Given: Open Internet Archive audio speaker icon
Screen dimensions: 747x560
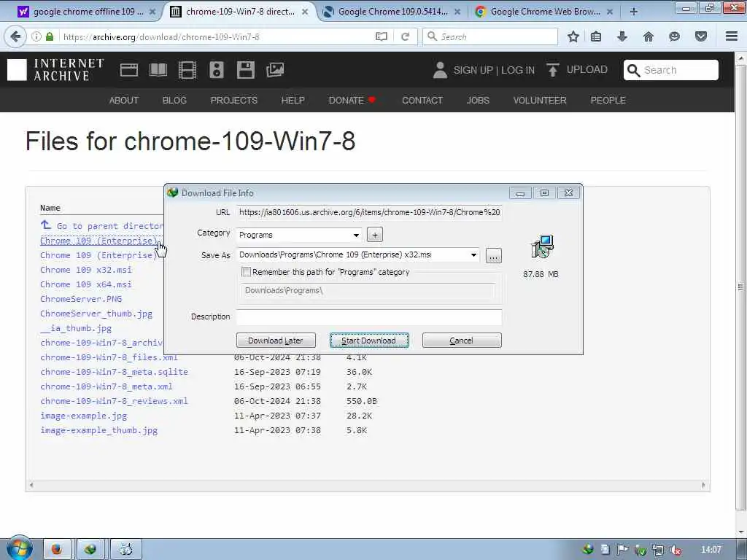Looking at the screenshot, I should [216, 70].
